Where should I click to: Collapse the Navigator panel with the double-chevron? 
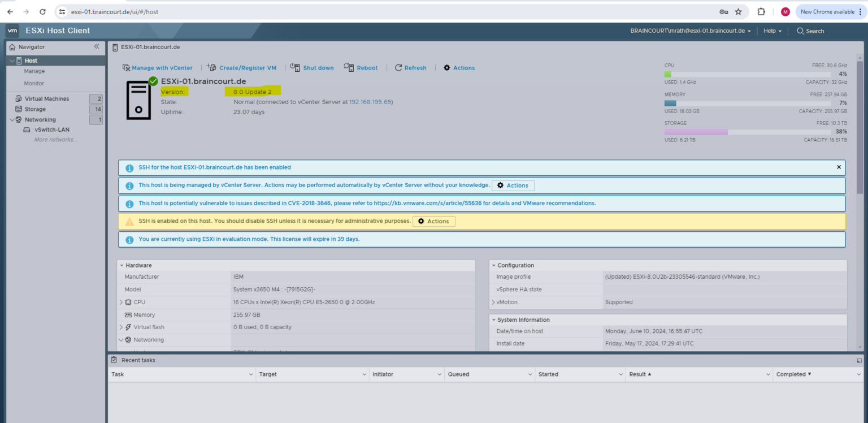[97, 46]
